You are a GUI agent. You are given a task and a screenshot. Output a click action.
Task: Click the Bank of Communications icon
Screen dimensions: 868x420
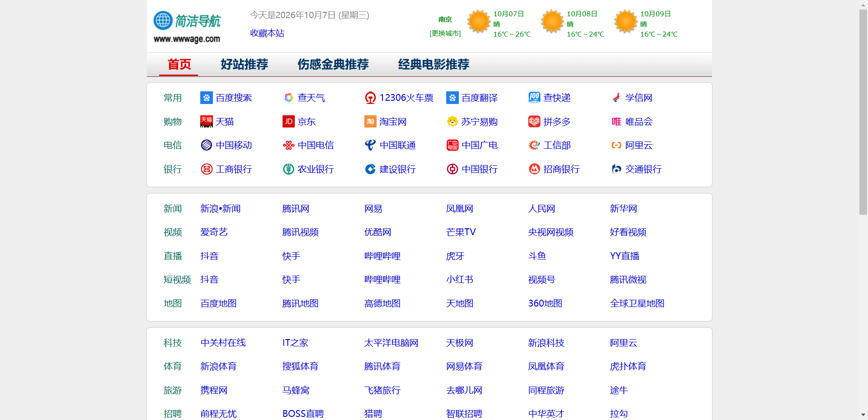coord(616,169)
